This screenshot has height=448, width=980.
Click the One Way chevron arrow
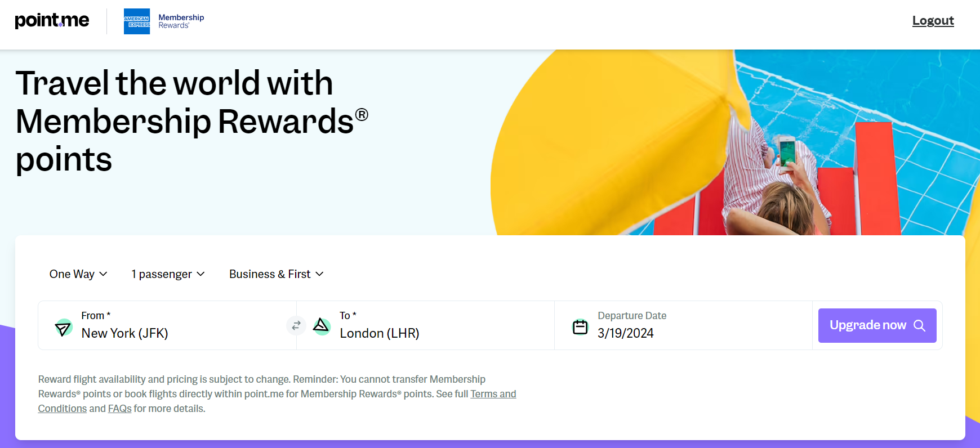coord(103,275)
